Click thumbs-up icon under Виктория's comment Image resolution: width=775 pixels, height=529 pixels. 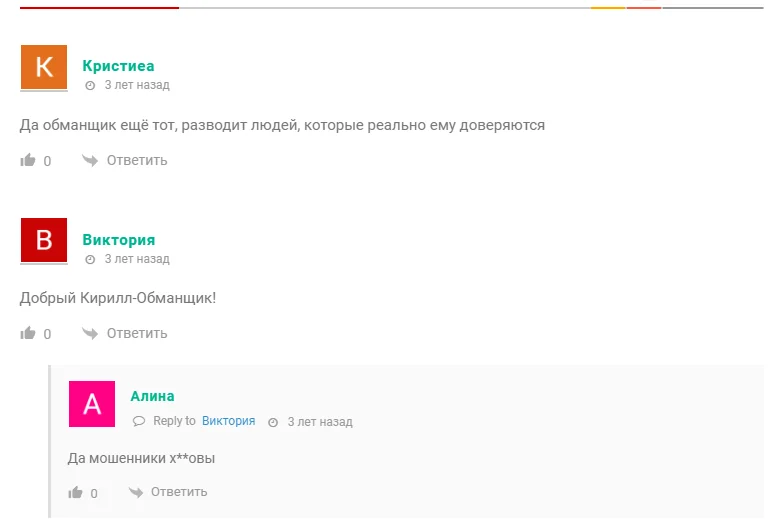(28, 333)
